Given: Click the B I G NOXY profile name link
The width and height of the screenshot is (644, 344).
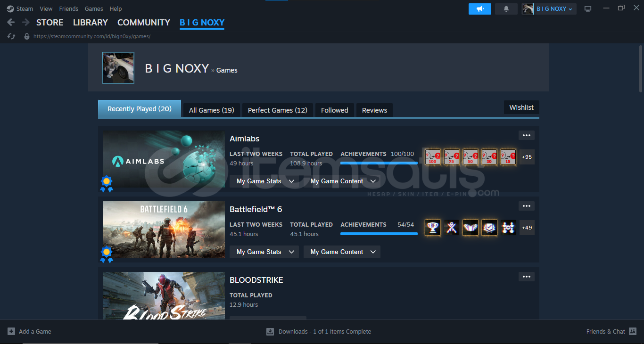Looking at the screenshot, I should tap(177, 69).
